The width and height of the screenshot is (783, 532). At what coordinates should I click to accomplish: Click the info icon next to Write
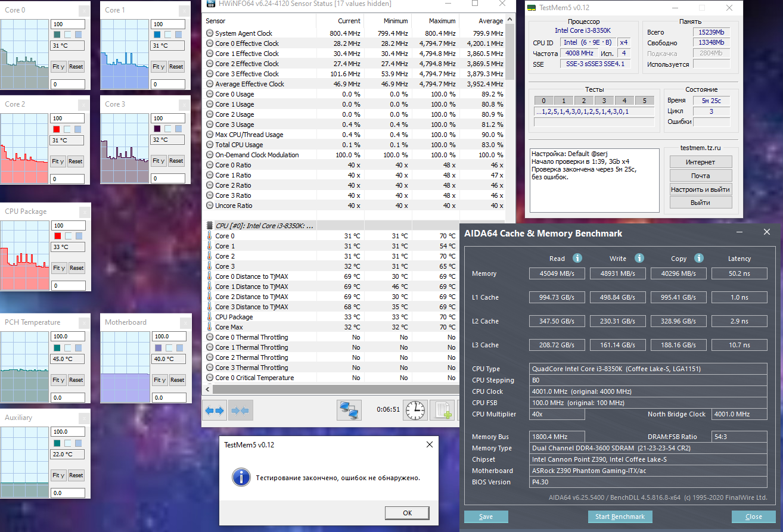pyautogui.click(x=639, y=258)
